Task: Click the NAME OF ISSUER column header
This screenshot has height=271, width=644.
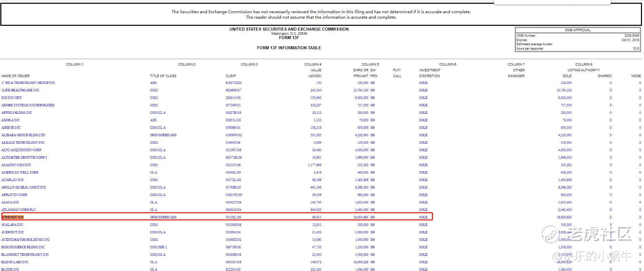Action: 16,76
